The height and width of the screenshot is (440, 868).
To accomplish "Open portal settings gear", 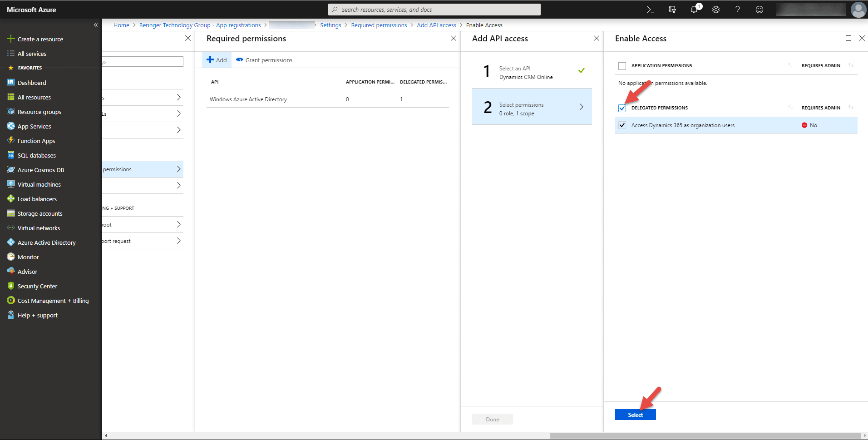I will [716, 10].
